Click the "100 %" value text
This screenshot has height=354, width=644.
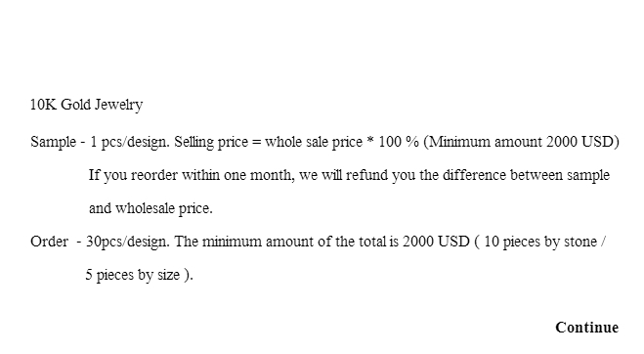tap(399, 142)
